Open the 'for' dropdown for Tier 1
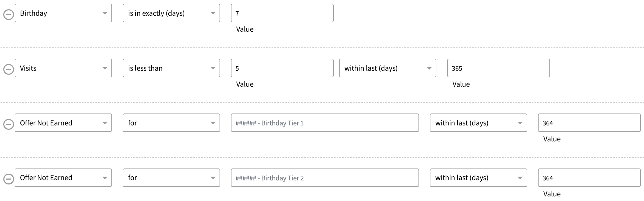This screenshot has width=644, height=201. 171,123
